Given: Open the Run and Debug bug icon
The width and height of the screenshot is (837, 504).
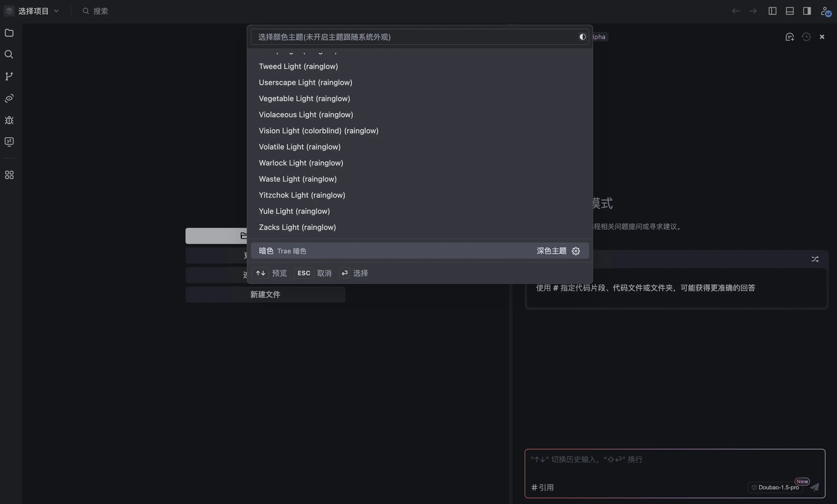Looking at the screenshot, I should point(9,120).
